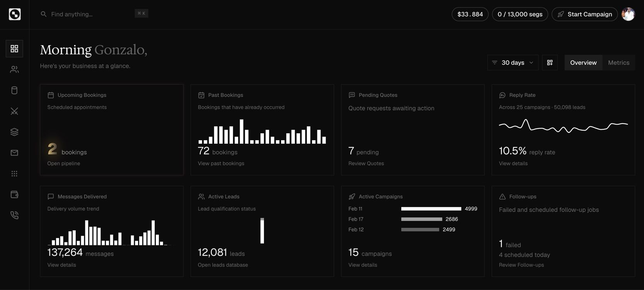Click the customize widgets icon button
644x290 pixels.
point(550,63)
